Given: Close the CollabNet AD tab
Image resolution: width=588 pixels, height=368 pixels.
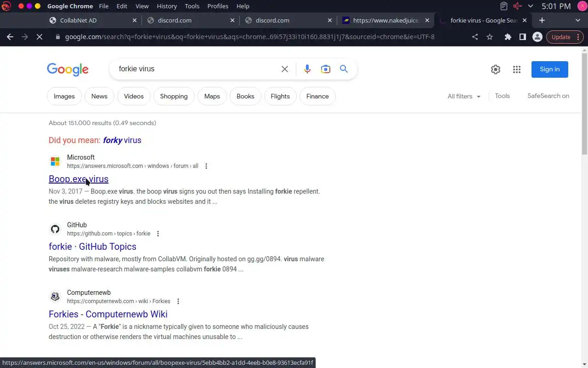Looking at the screenshot, I should tap(135, 20).
